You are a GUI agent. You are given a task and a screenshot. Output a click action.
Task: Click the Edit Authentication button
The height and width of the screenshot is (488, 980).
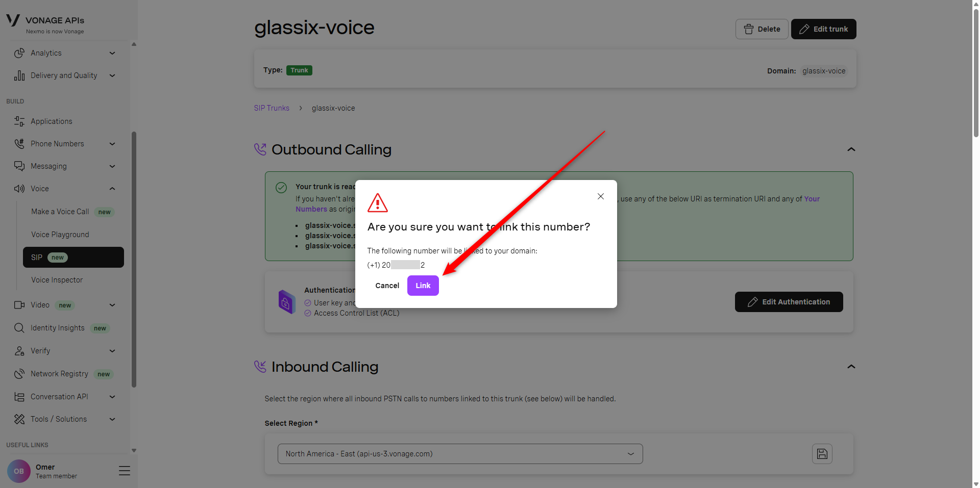pos(789,302)
